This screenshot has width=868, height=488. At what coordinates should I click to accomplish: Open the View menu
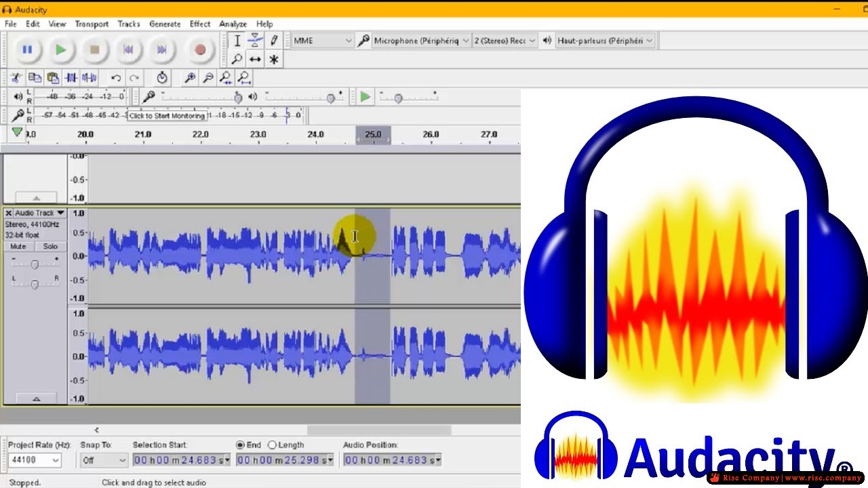click(x=57, y=24)
